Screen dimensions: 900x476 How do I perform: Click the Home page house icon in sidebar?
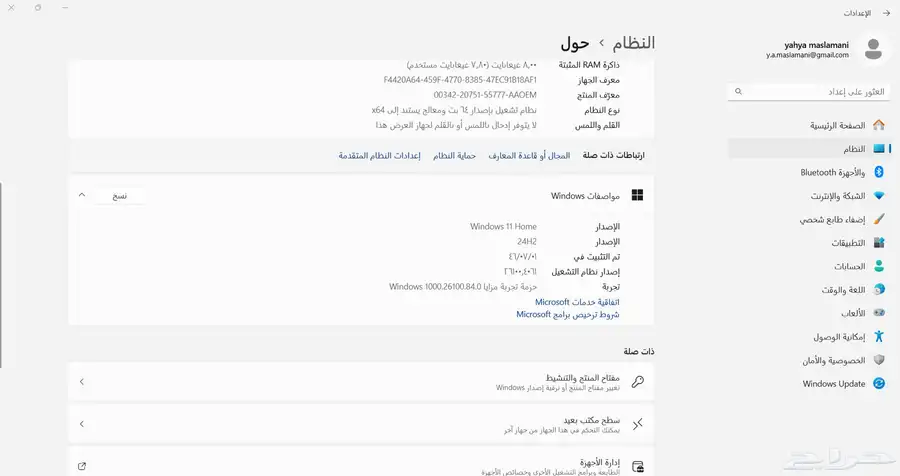point(879,125)
